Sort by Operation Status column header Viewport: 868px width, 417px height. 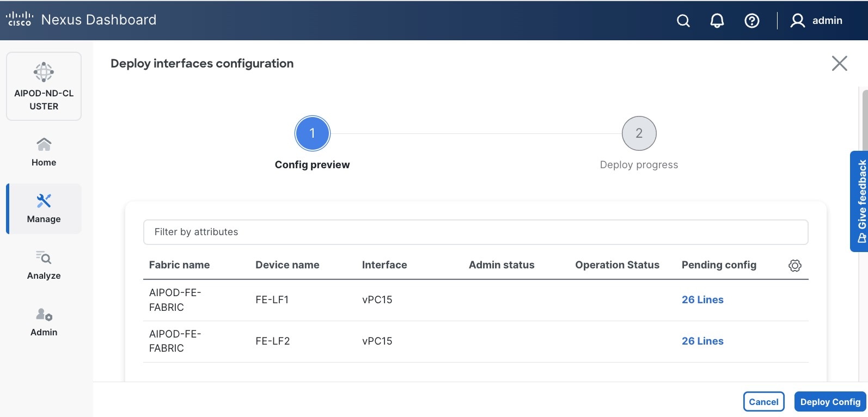[x=617, y=265]
